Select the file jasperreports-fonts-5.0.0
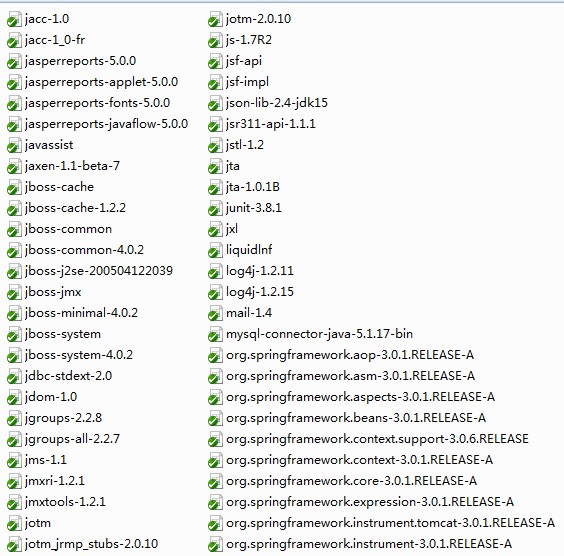Viewport: 564px width, 556px height. tap(97, 103)
